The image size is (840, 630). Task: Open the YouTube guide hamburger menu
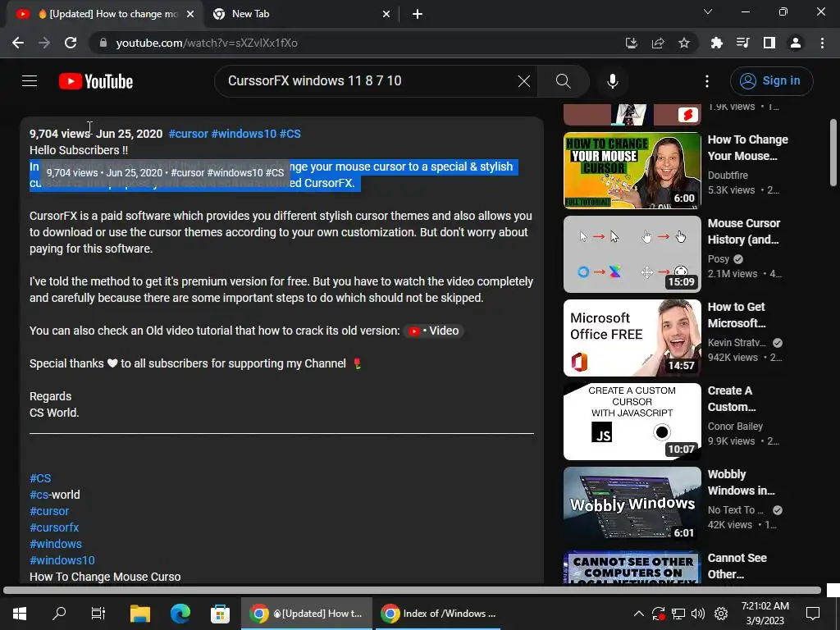click(30, 81)
